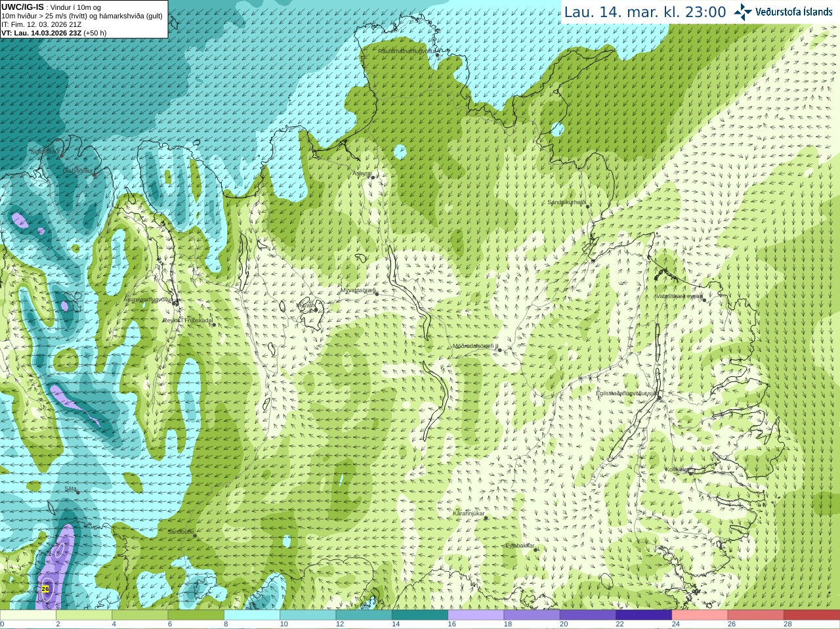Click the Veðurstofa Íslands logo icon
Viewport: 840px width, 629px height.
[743, 12]
